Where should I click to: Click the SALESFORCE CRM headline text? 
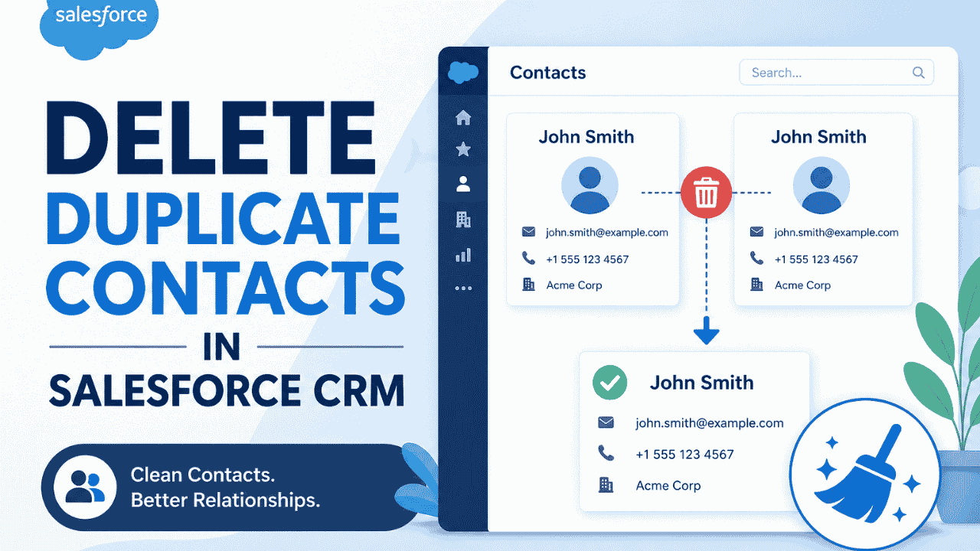[x=227, y=390]
